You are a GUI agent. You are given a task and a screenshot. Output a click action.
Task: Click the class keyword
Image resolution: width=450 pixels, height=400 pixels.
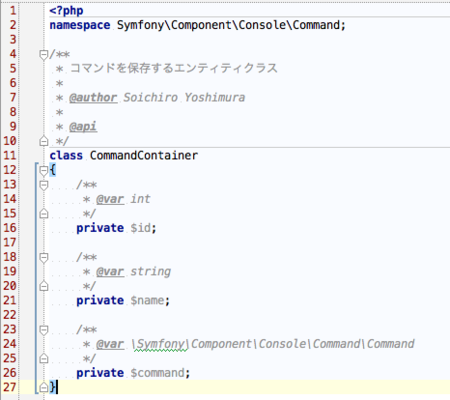66,155
